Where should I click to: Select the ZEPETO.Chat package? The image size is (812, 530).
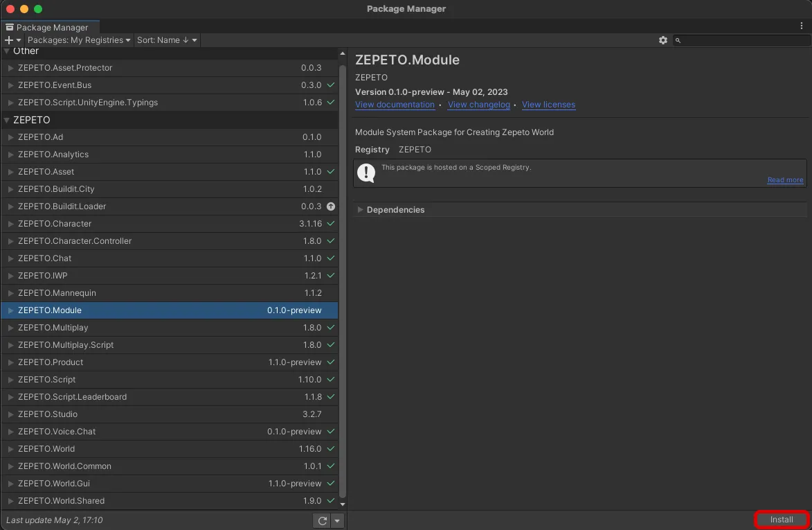click(x=170, y=258)
